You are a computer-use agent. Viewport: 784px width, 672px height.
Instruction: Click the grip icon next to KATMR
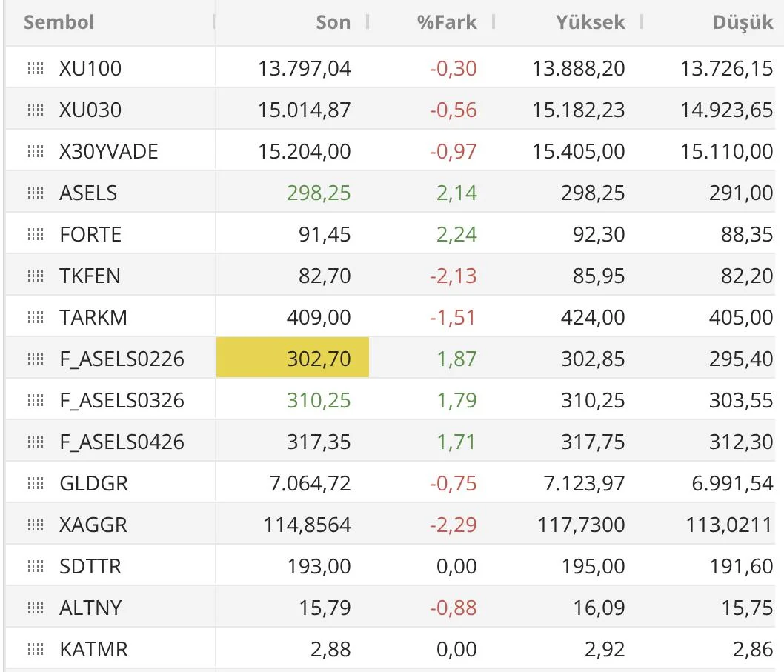35,650
